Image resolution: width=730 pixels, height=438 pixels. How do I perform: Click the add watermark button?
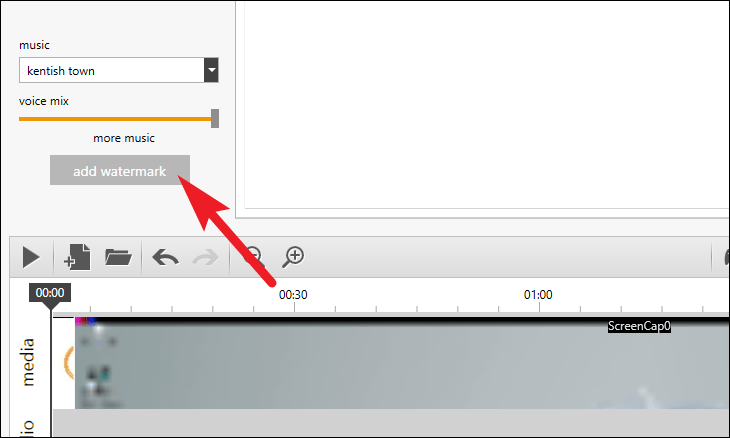pyautogui.click(x=120, y=170)
